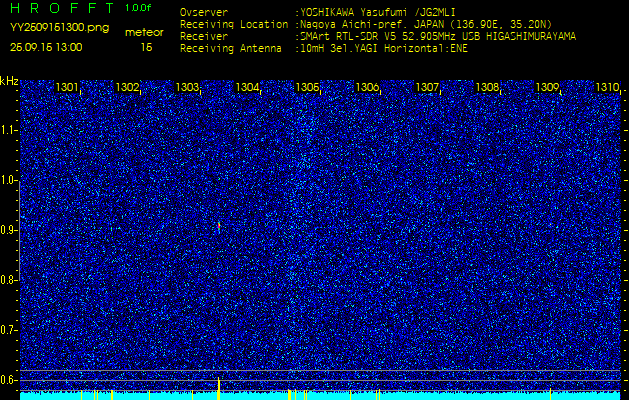Click the 1304 time marker

point(247,87)
